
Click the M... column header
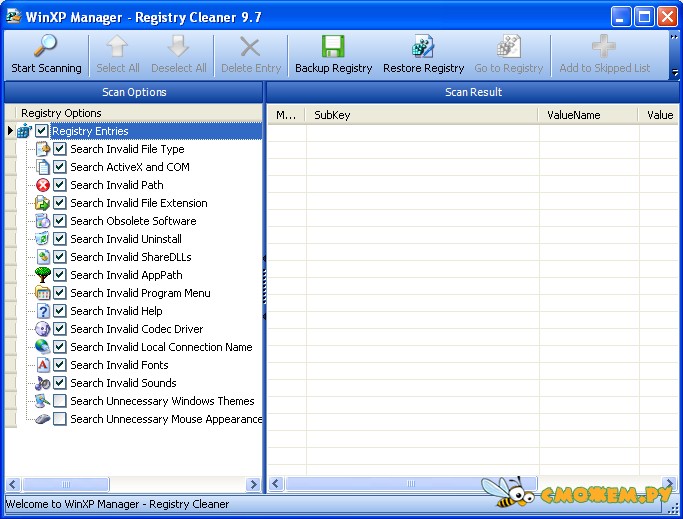pos(286,115)
